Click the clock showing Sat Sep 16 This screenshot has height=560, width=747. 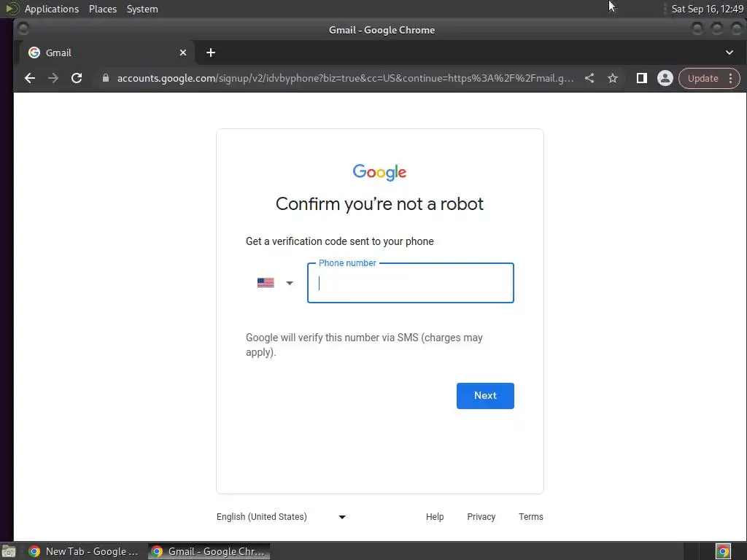point(707,9)
